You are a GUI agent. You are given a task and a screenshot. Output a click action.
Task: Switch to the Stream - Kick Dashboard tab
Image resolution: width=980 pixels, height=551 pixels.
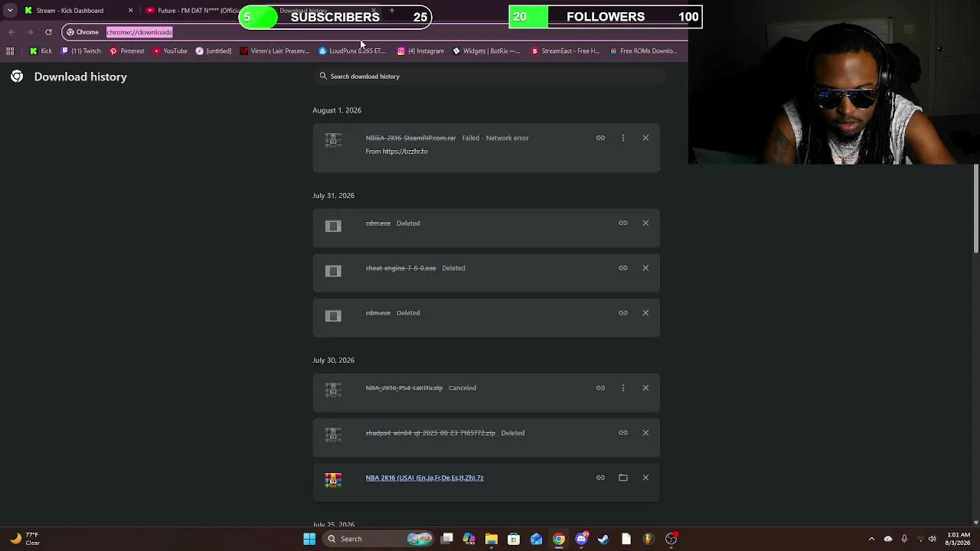[x=79, y=11]
